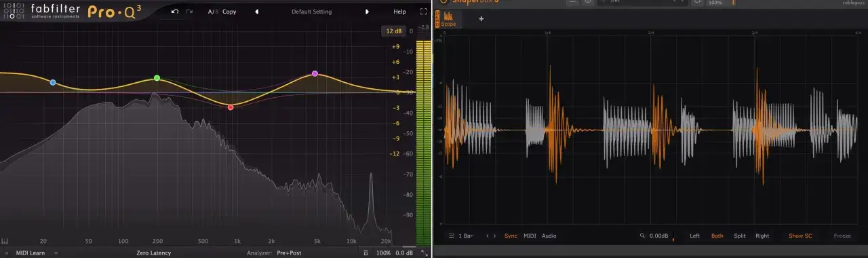The height and width of the screenshot is (258, 868).
Task: Click the redo arrow in Pro-Q 3
Action: (189, 12)
